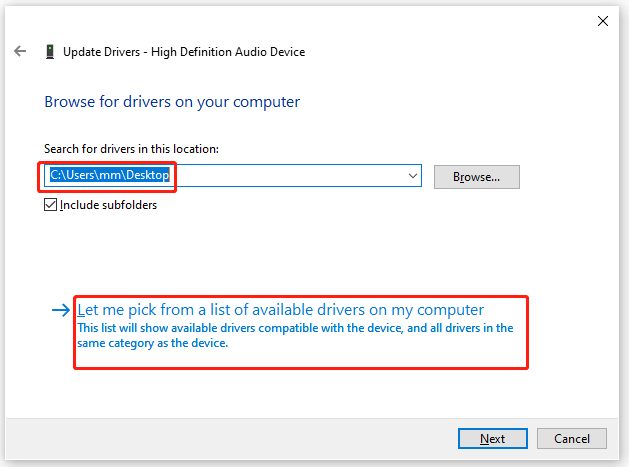Uncheck the Include subfolders checkbox

tap(50, 205)
